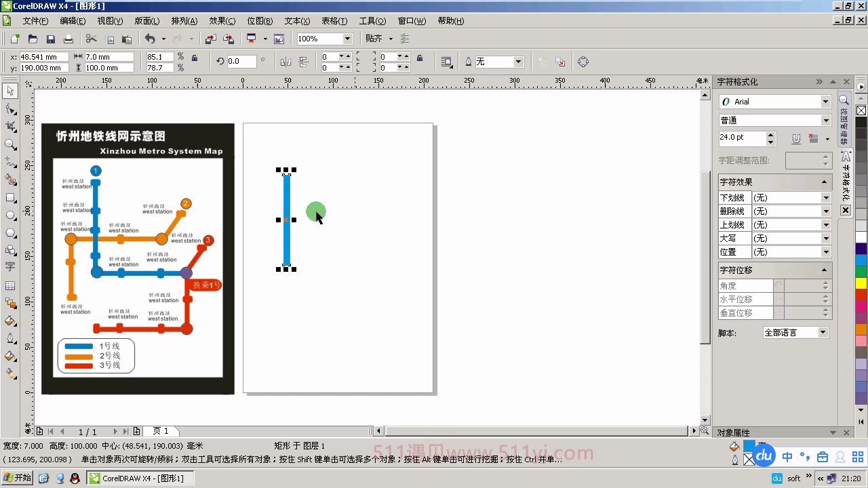This screenshot has width=868, height=488.
Task: Open the 下划线 underline style dropdown
Action: [x=827, y=197]
